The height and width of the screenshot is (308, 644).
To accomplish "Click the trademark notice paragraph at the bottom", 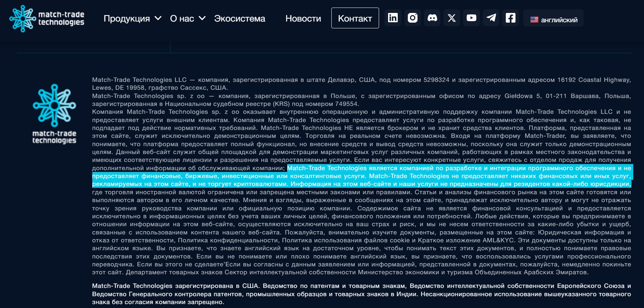I will click(361, 294).
